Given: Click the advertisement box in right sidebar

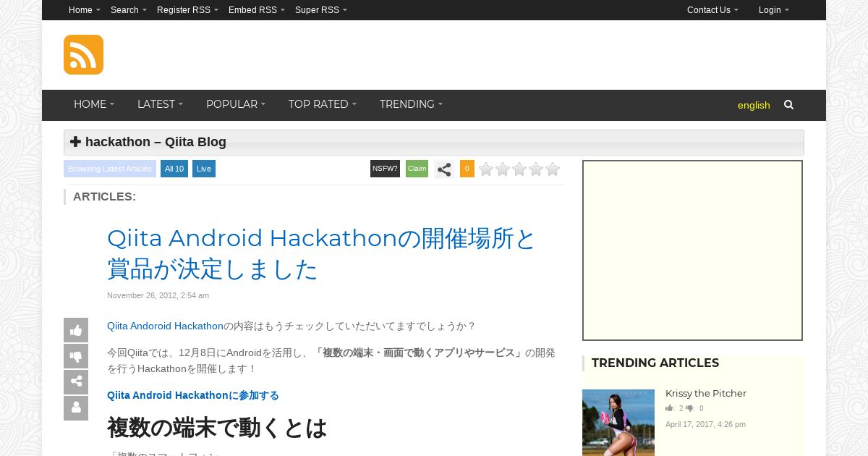Looking at the screenshot, I should (692, 250).
